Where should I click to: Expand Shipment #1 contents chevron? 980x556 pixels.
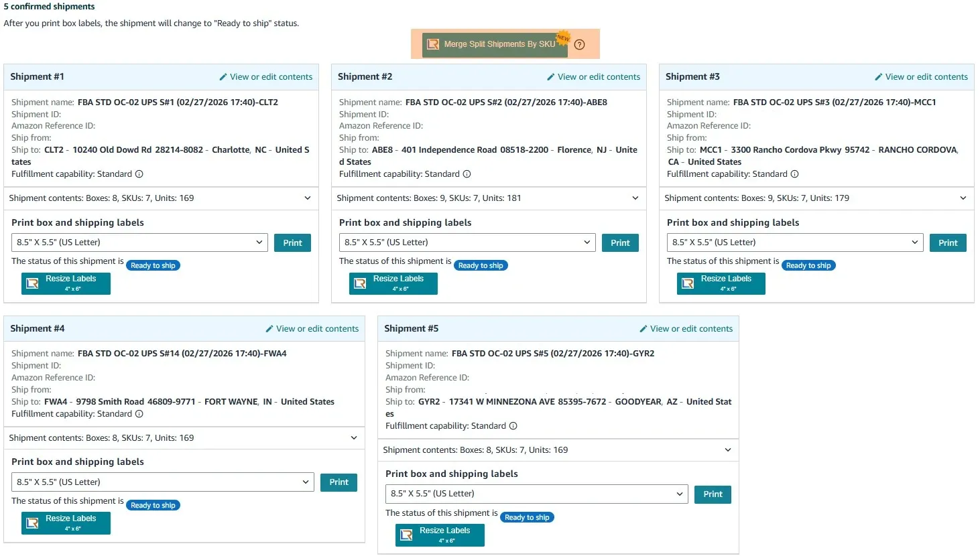tap(308, 198)
